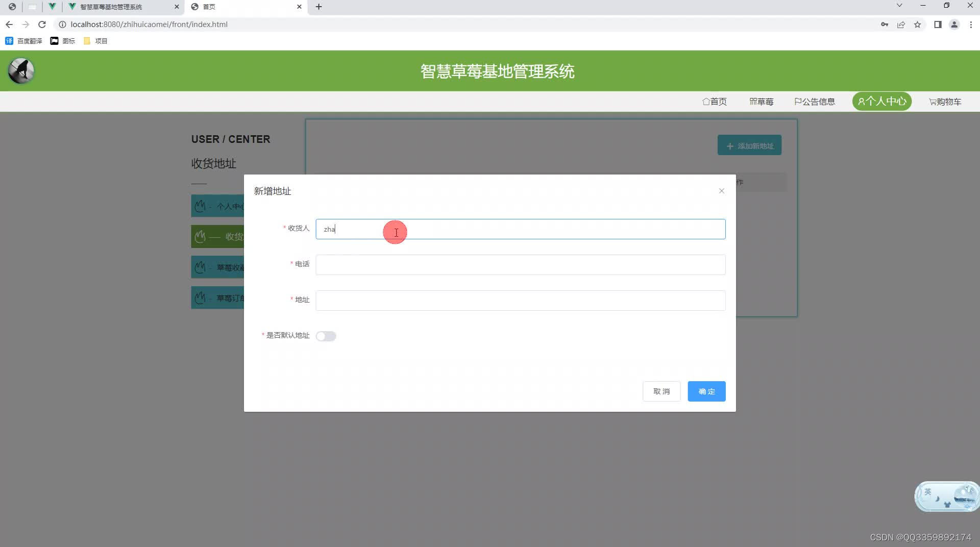Viewport: 980px width, 547px height.
Task: Bookmark the page with star icon
Action: pyautogui.click(x=917, y=24)
